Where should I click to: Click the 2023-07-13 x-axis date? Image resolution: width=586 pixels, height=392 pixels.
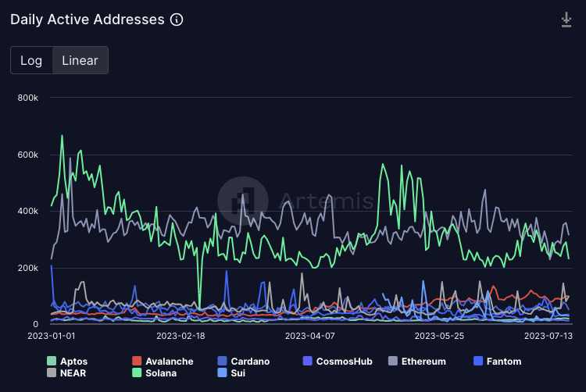(x=548, y=336)
